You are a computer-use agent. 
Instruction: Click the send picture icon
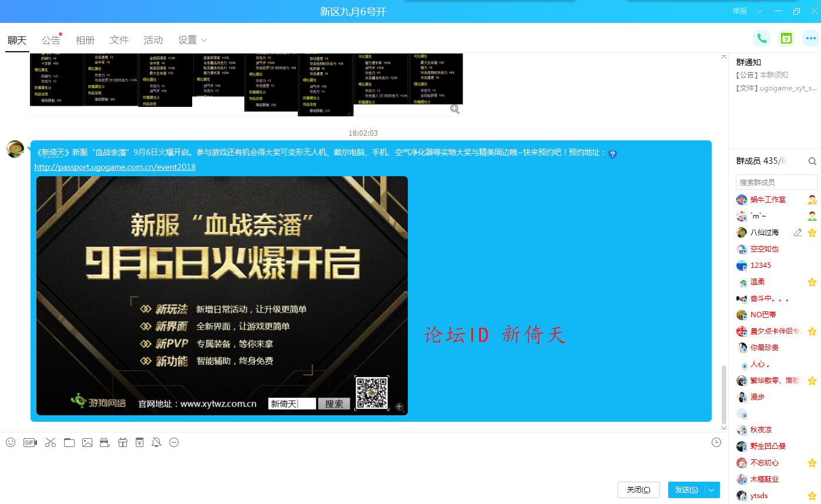pyautogui.click(x=87, y=442)
